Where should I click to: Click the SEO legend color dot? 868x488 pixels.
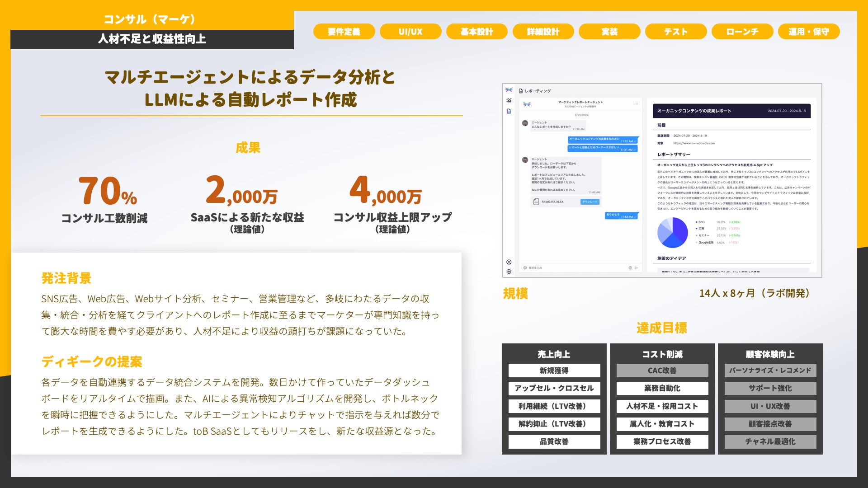[697, 222]
